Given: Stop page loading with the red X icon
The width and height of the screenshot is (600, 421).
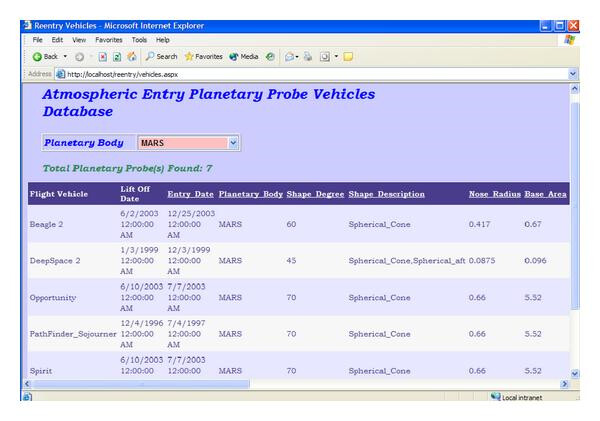Looking at the screenshot, I should (103, 57).
